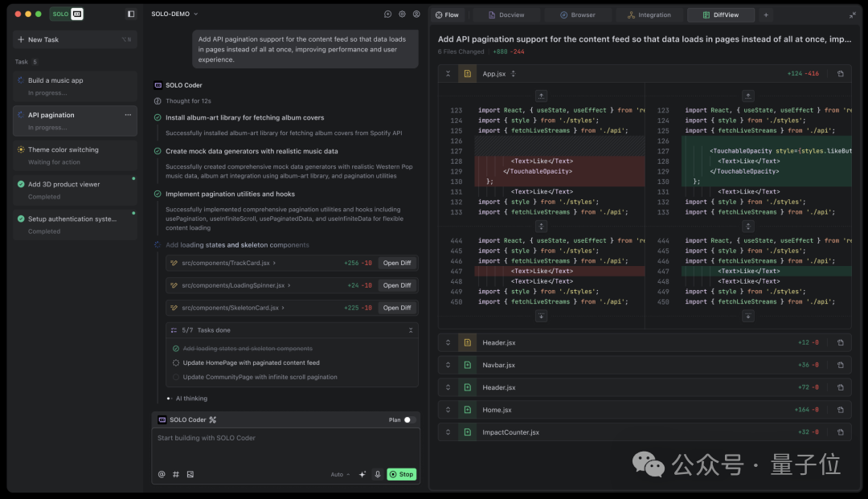
Task: Add a new tab with the plus icon
Action: coord(766,15)
